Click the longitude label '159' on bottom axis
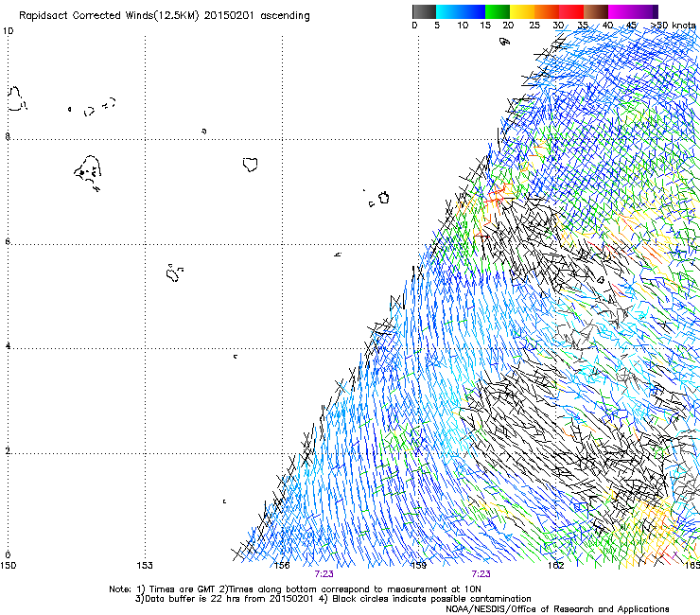The image size is (700, 615). pyautogui.click(x=418, y=566)
